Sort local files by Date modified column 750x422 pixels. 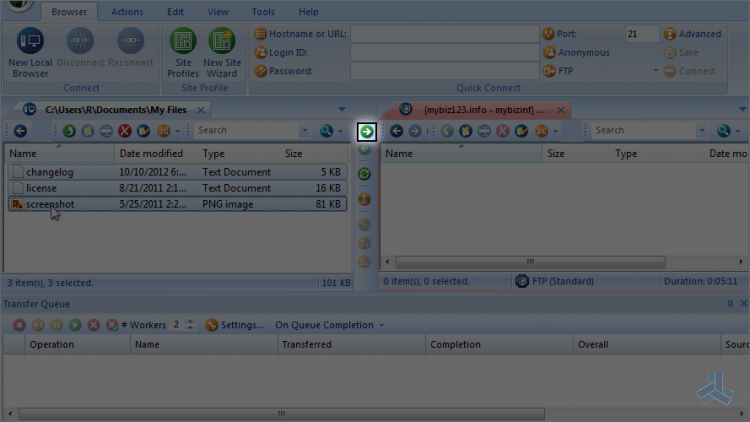tap(155, 154)
